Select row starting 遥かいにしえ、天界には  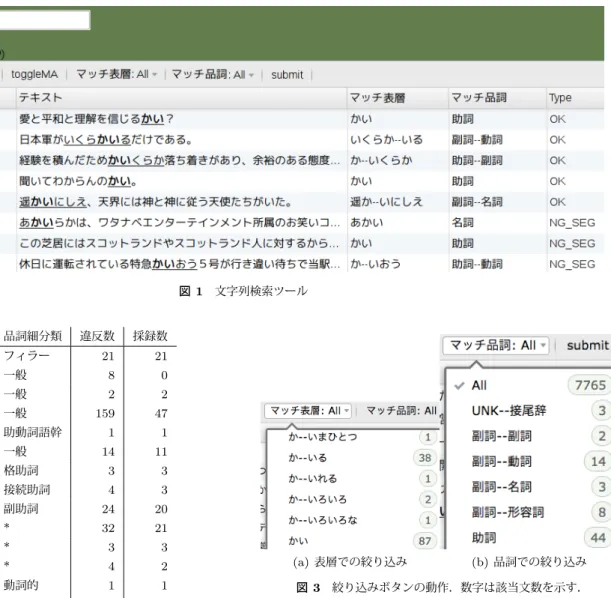click(302, 201)
